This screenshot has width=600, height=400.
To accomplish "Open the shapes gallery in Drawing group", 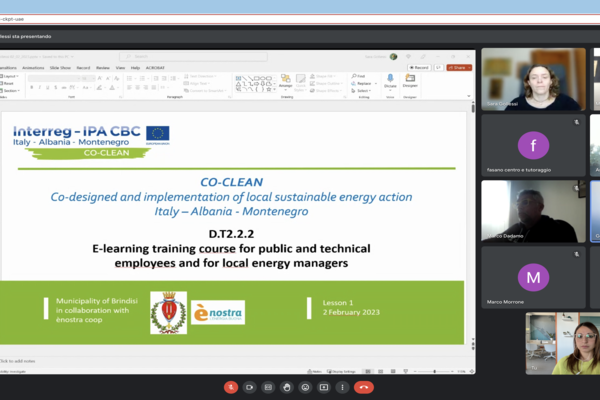I will [255, 83].
